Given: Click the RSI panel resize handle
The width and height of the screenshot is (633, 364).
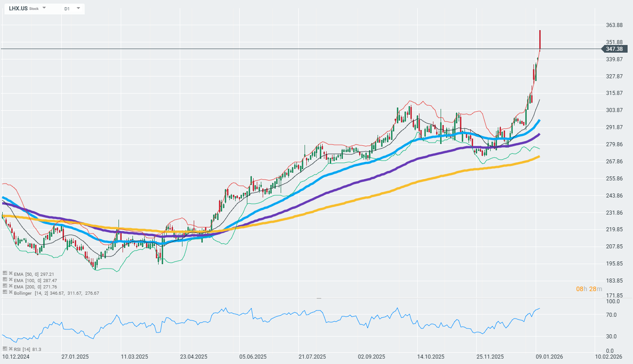Looking at the screenshot, I should point(319,298).
